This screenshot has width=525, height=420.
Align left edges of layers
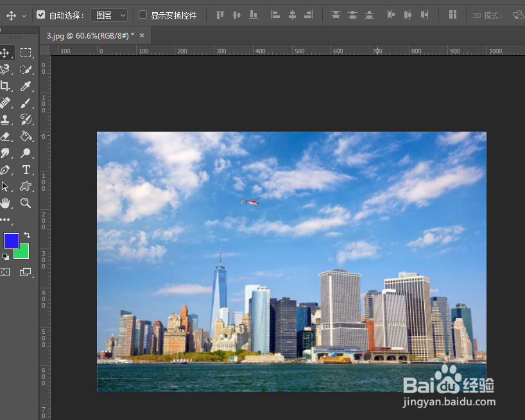275,15
